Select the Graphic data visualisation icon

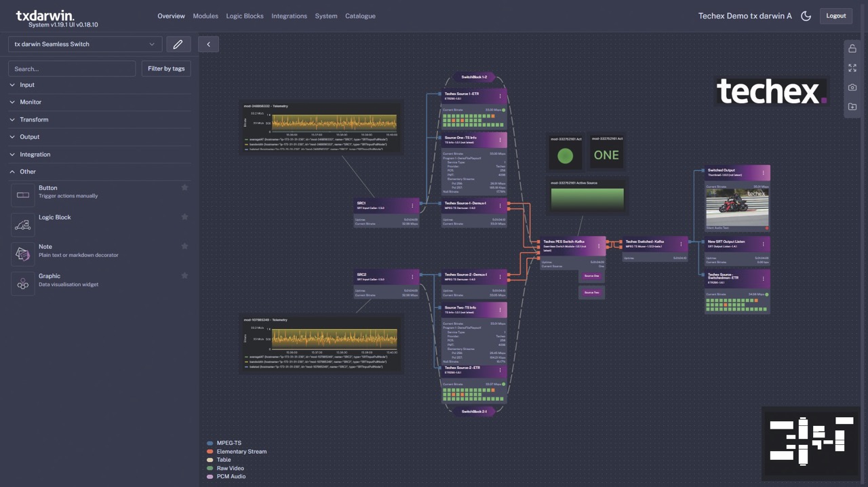22,283
